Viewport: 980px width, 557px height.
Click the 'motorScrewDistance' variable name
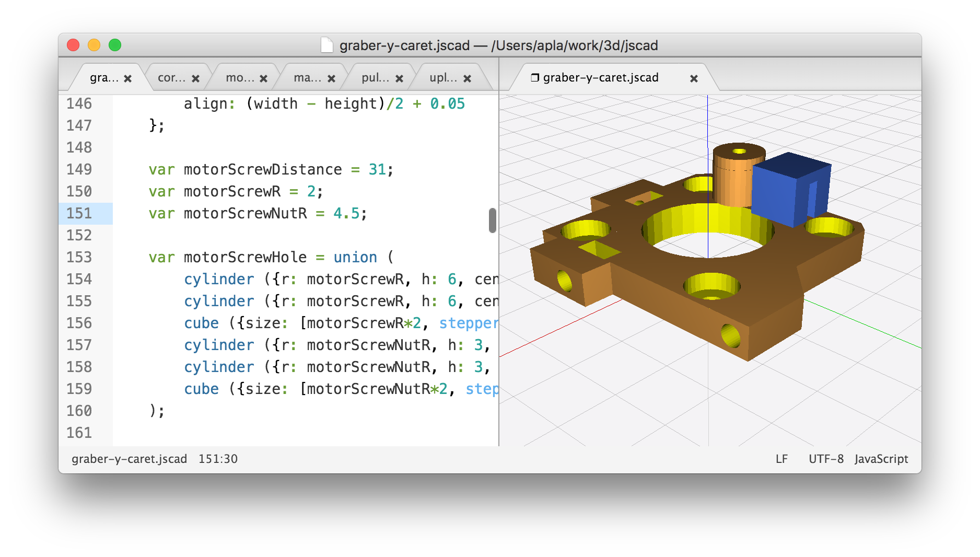pyautogui.click(x=263, y=169)
